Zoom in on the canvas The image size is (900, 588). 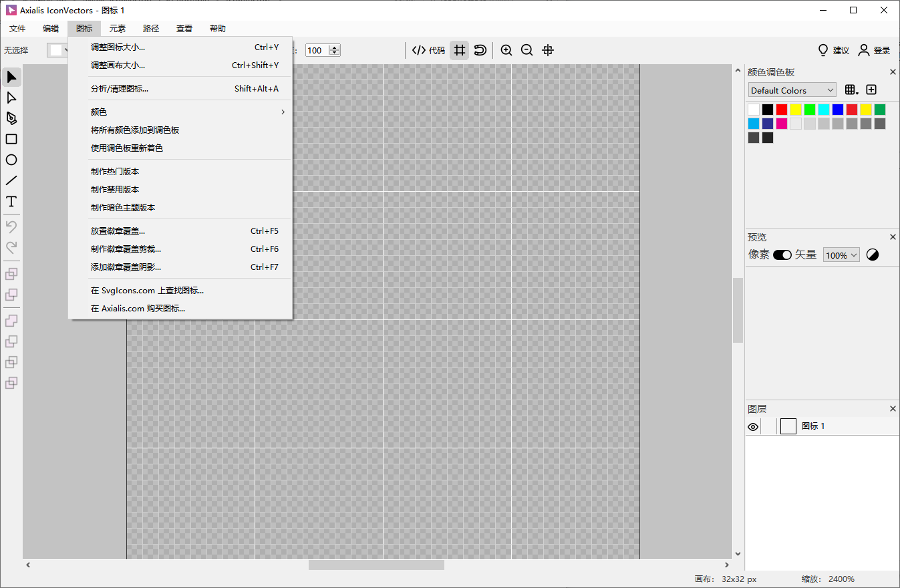coord(506,50)
